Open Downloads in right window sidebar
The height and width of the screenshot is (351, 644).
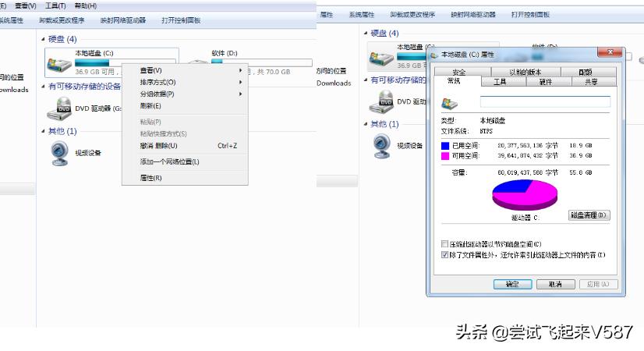tap(334, 83)
